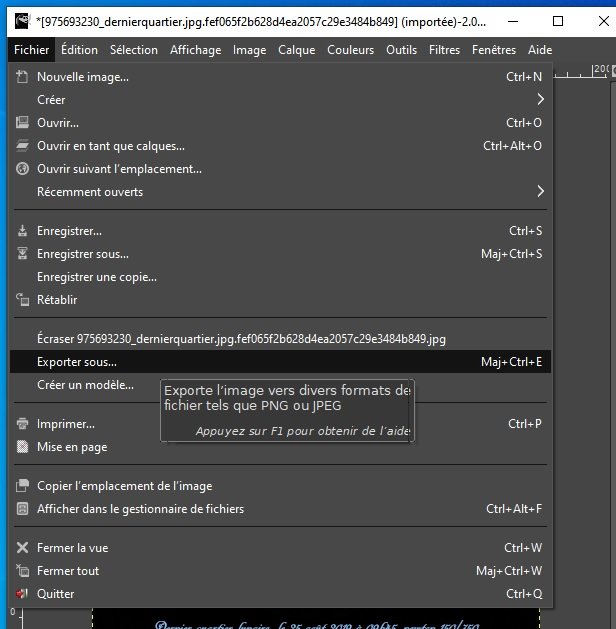Open the Fichier menu
Screen dimensions: 616x629
(31, 50)
